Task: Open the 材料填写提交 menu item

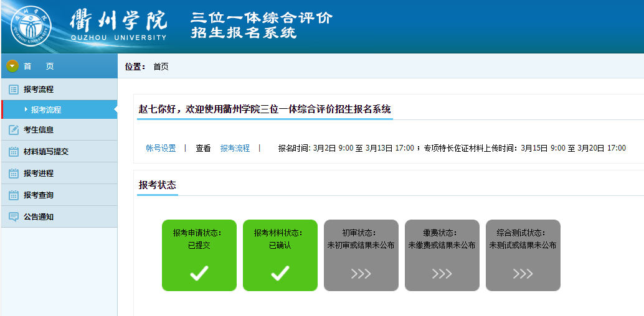Action: coord(46,152)
